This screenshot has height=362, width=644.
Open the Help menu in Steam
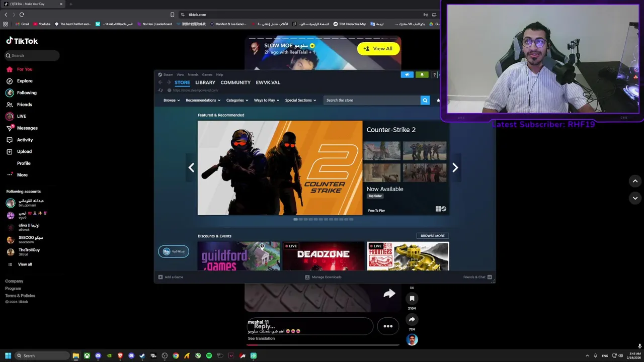(219, 74)
